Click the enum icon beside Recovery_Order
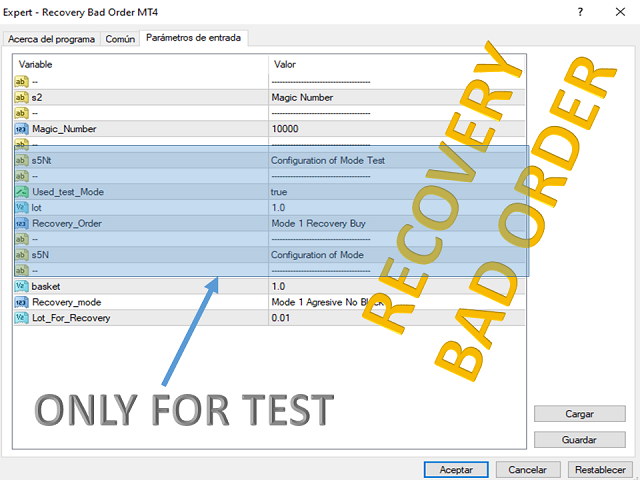Viewport: 640px width, 480px height. point(21,223)
